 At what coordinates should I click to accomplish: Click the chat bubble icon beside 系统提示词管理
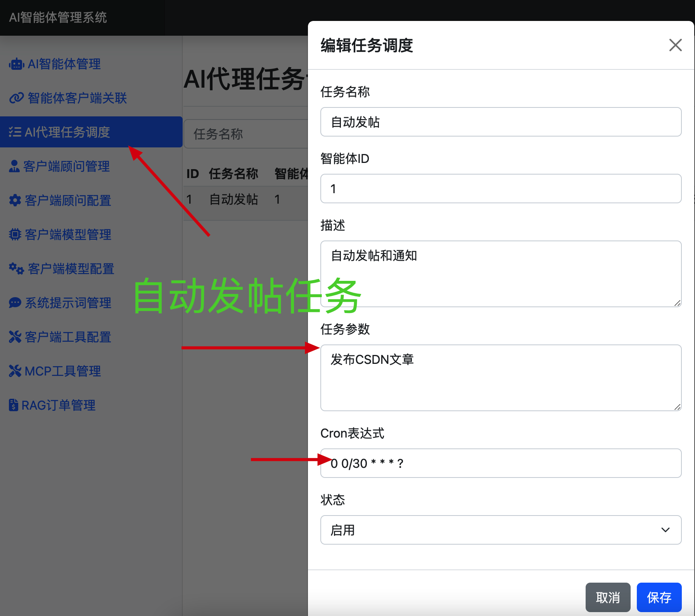[x=15, y=303]
